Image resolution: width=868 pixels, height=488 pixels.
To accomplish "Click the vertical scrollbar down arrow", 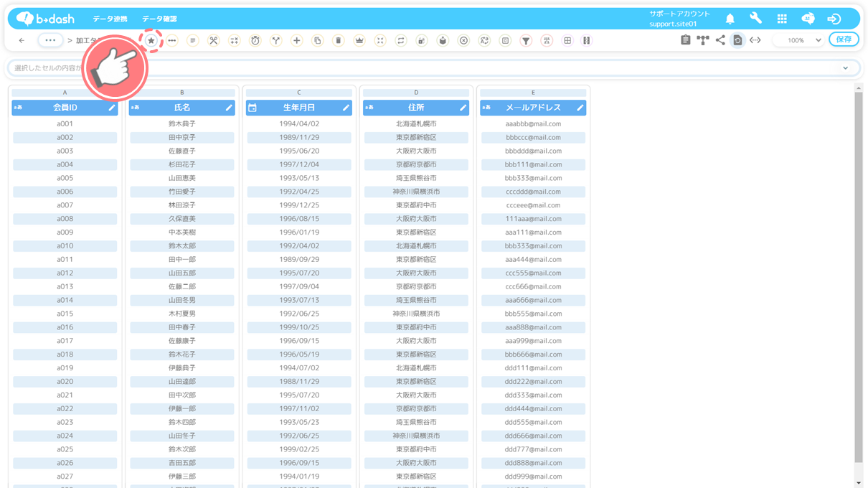I will 859,483.
